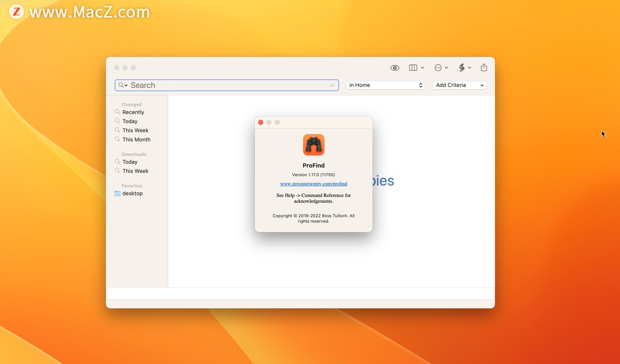
Task: Select This Week under Changed
Action: pos(135,130)
